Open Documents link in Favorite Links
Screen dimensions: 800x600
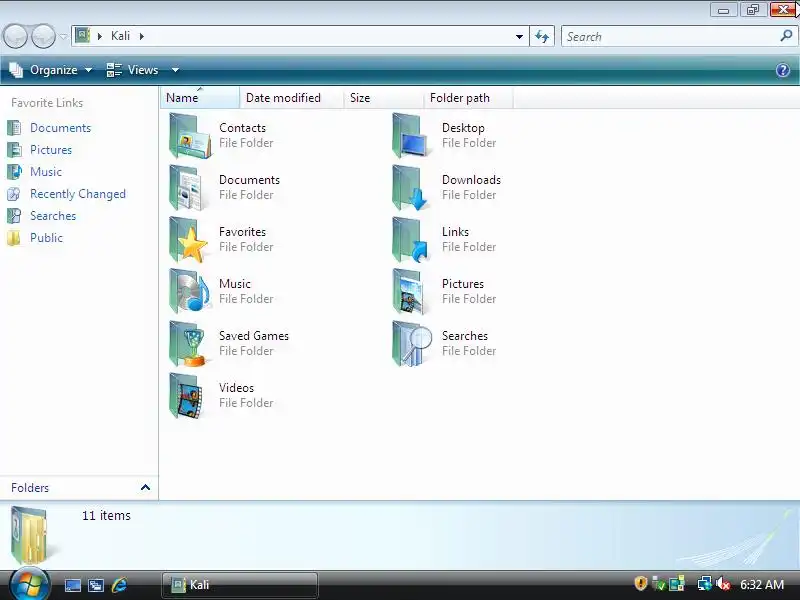[60, 128]
